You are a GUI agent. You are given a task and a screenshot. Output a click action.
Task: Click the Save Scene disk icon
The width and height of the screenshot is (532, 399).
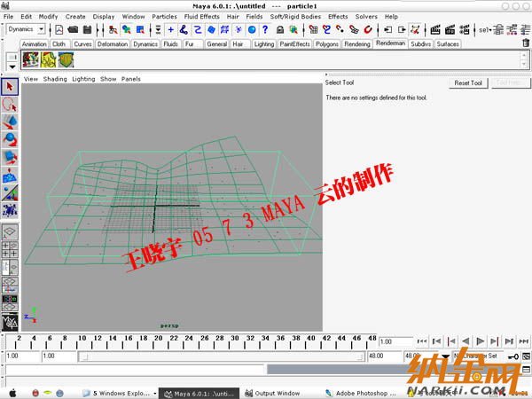click(x=87, y=30)
